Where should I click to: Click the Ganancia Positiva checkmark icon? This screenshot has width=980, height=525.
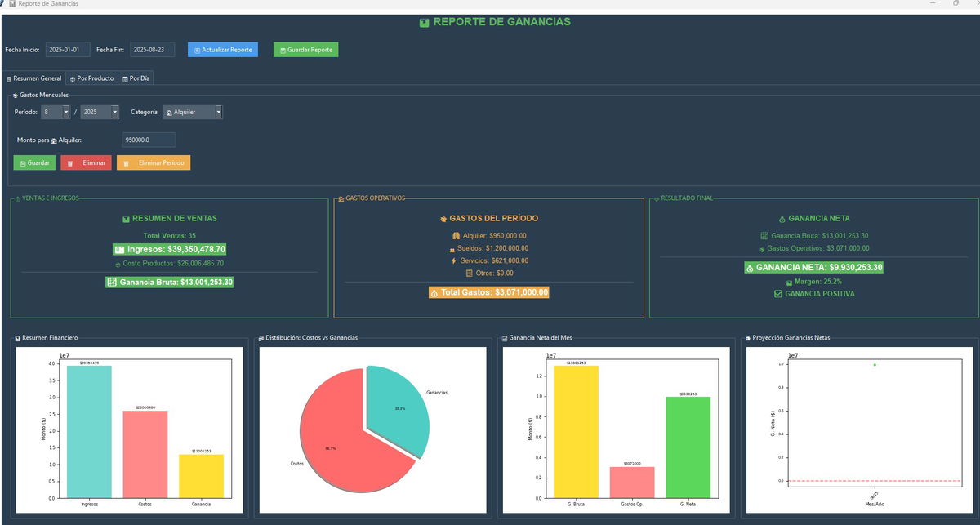777,294
